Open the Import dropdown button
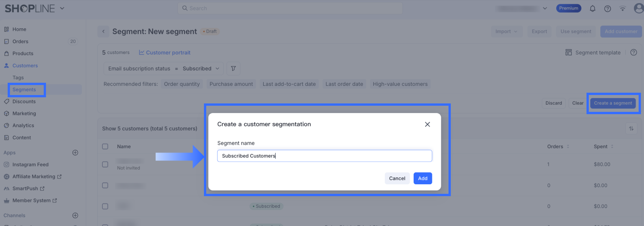Viewport: 644px width, 226px height. [506, 31]
